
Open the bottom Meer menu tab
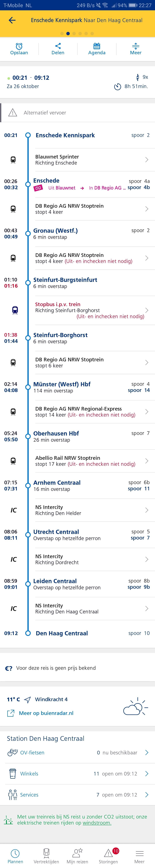pos(139,856)
